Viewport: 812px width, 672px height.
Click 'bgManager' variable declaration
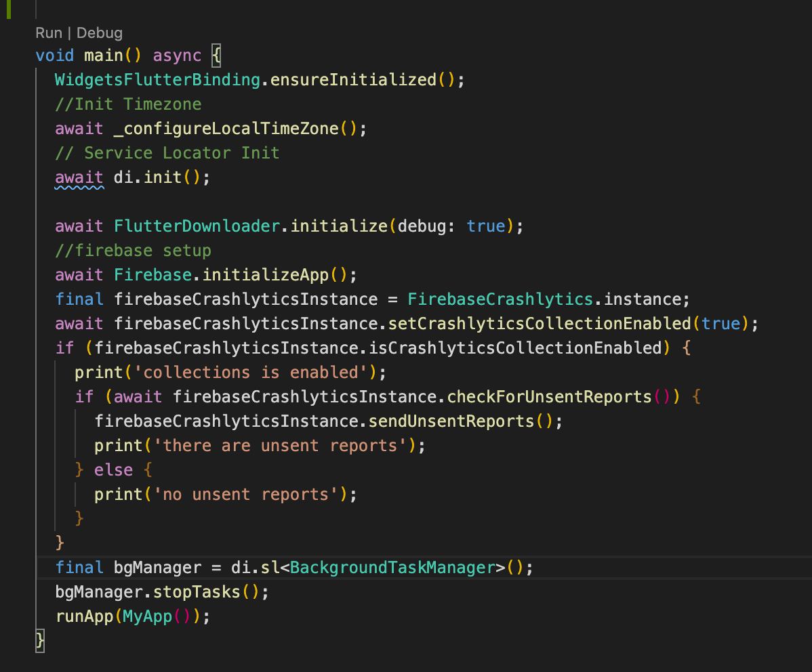(x=157, y=568)
